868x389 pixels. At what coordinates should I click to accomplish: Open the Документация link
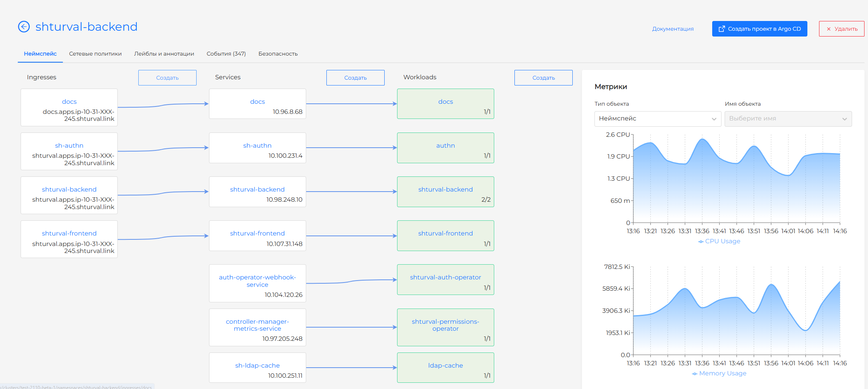[673, 29]
